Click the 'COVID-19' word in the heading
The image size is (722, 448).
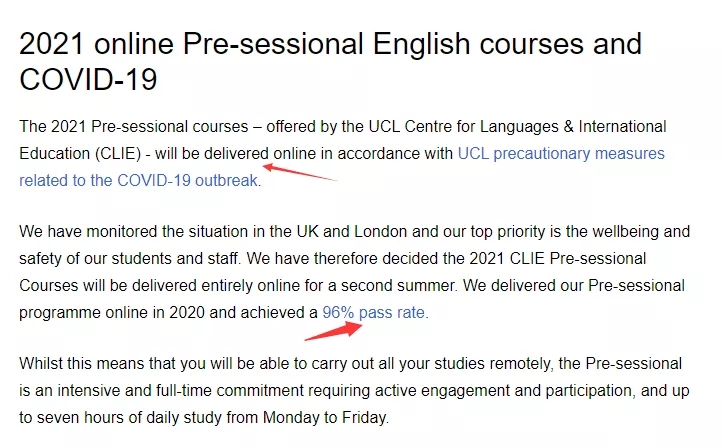coord(88,79)
